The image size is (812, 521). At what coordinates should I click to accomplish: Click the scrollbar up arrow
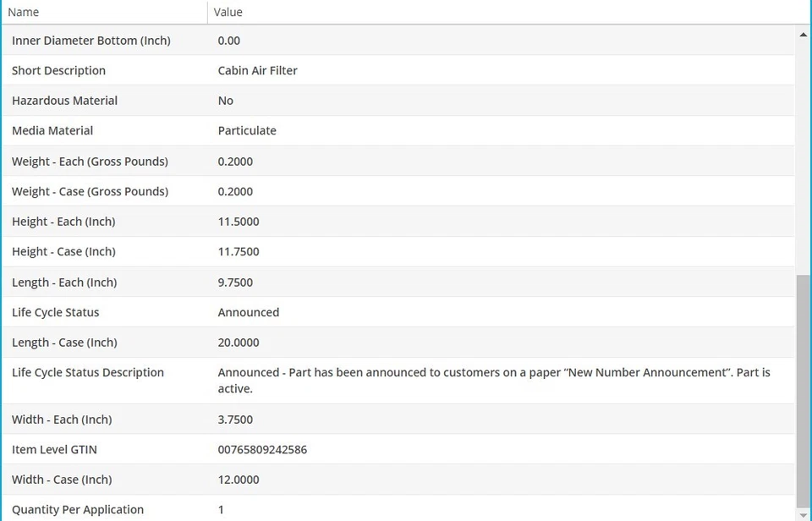(x=803, y=35)
